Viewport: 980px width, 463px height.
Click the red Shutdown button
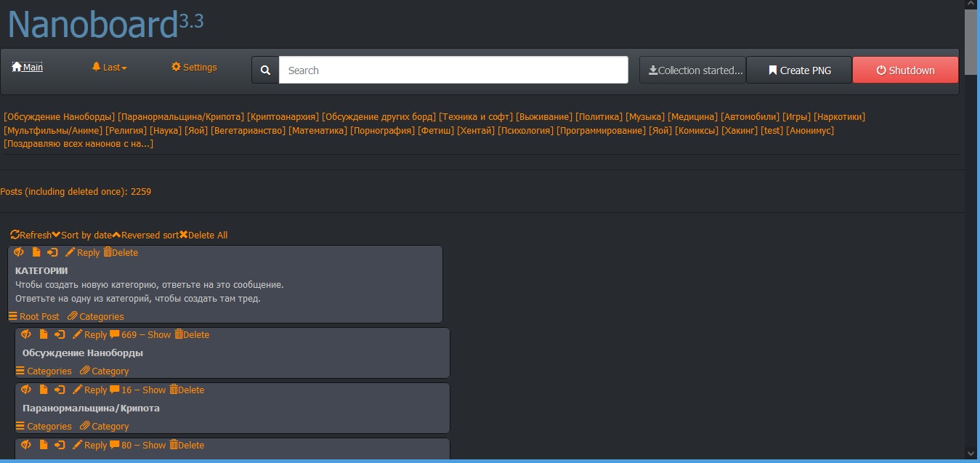coord(905,71)
